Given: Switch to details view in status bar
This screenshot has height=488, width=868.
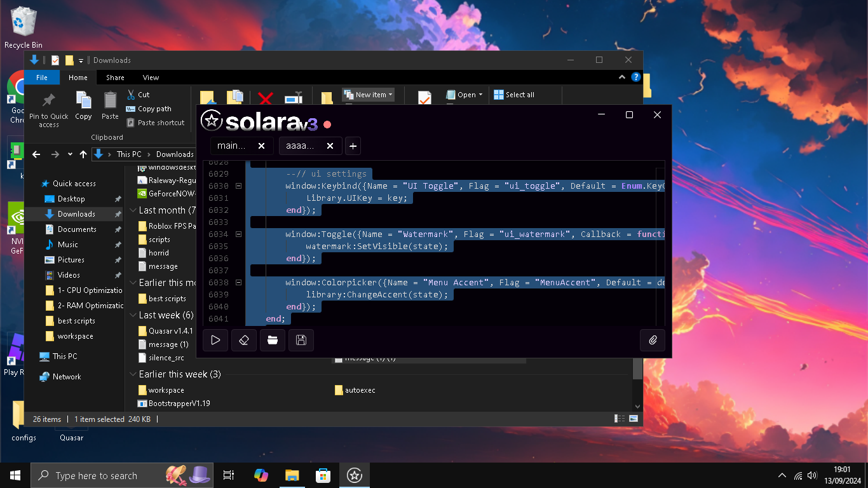Looking at the screenshot, I should tap(620, 419).
